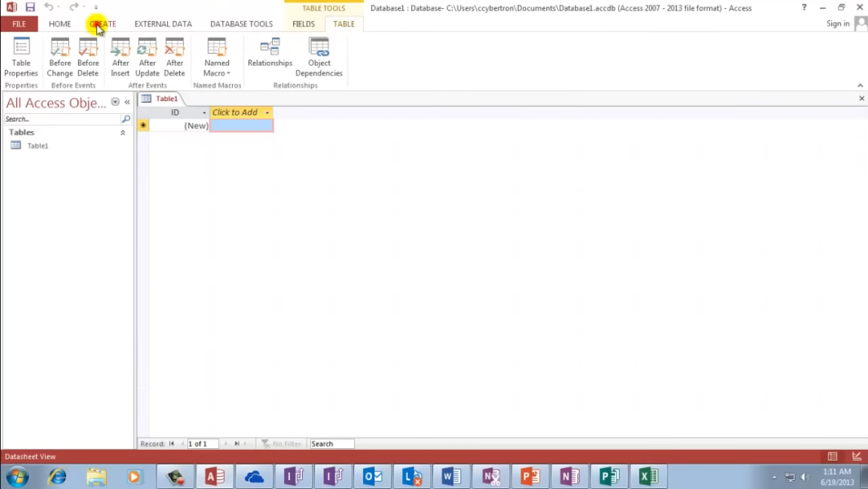Undo the last action
This screenshot has height=489, width=868.
pyautogui.click(x=49, y=7)
